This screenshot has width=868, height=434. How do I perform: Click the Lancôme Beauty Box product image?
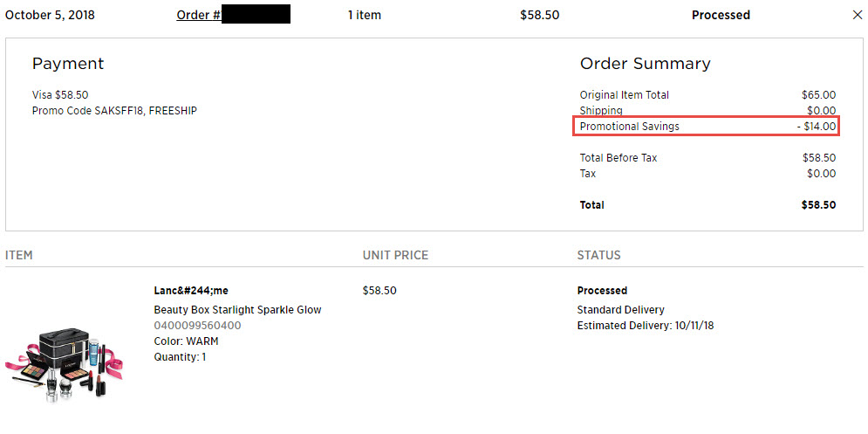tap(64, 362)
